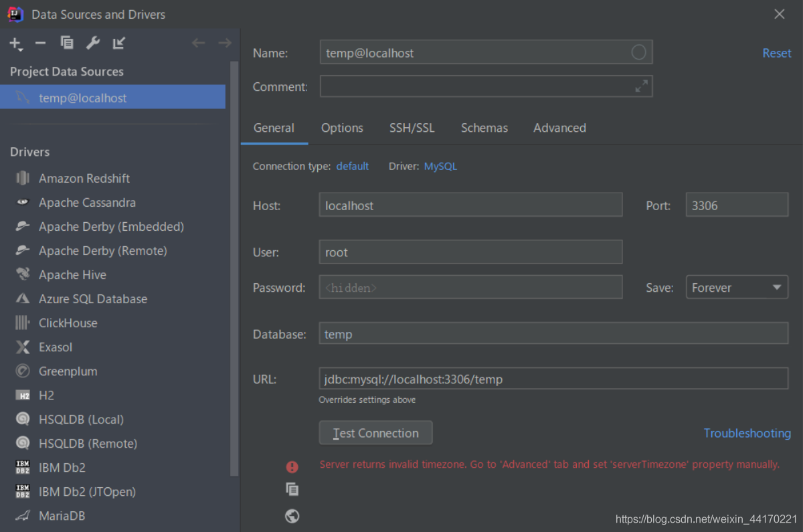Image resolution: width=803 pixels, height=532 pixels.
Task: Click the red error icon
Action: 292,466
